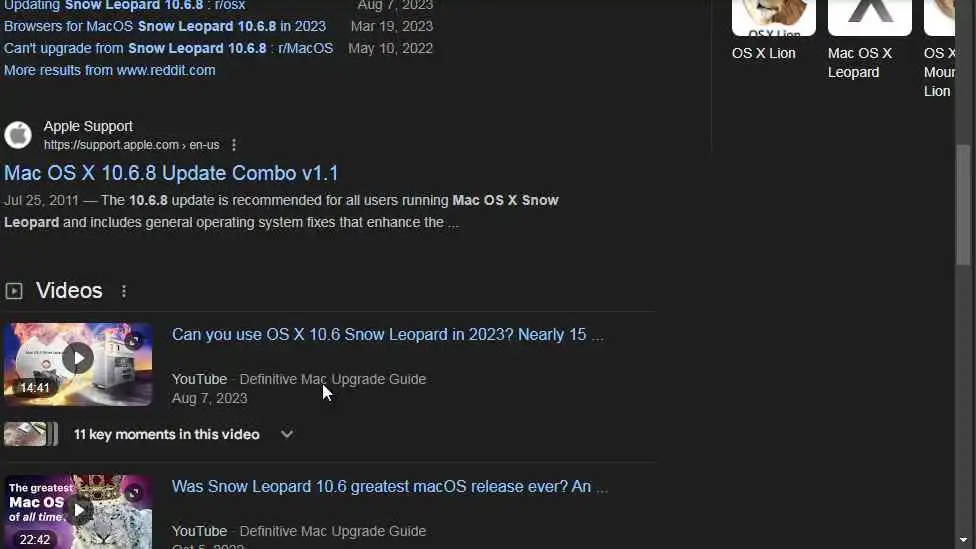Select the OS X Lion related card
The image size is (976, 549).
point(773,31)
